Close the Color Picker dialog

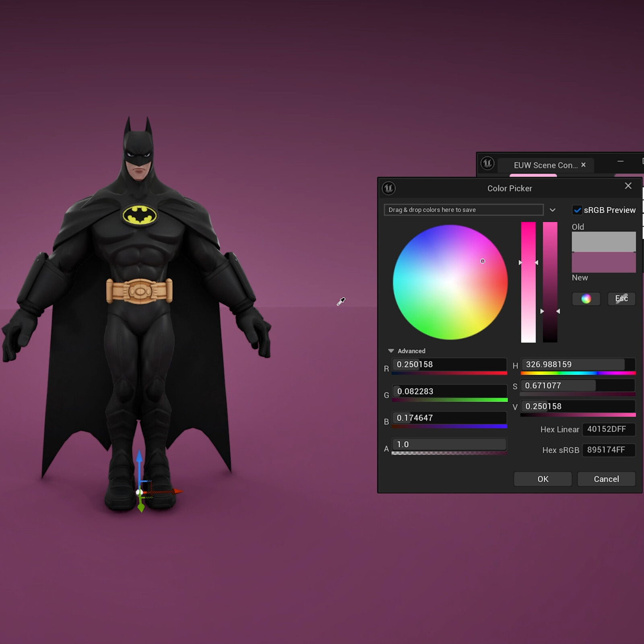(628, 186)
